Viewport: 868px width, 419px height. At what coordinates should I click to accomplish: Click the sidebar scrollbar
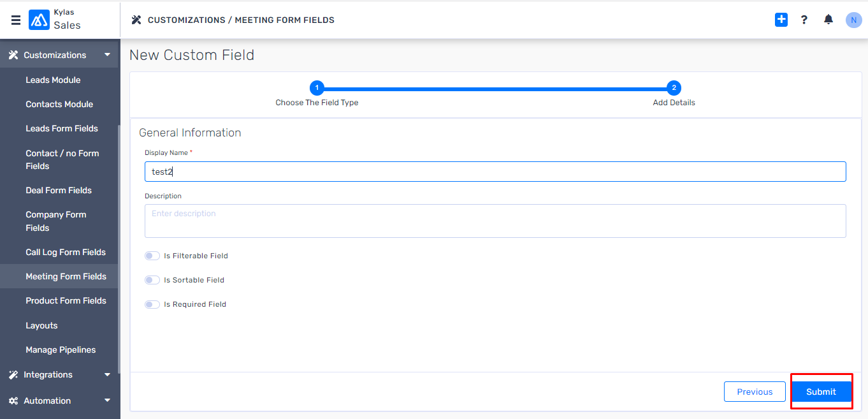119,249
